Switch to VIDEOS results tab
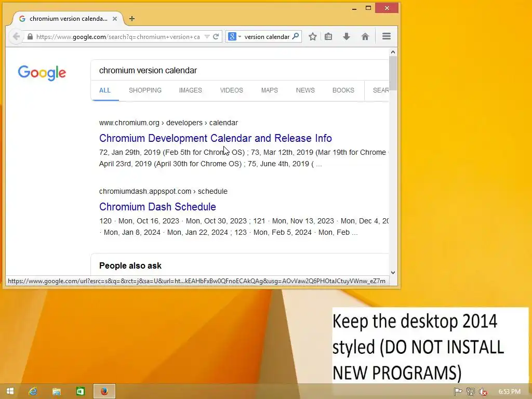The image size is (532, 399). click(x=231, y=90)
